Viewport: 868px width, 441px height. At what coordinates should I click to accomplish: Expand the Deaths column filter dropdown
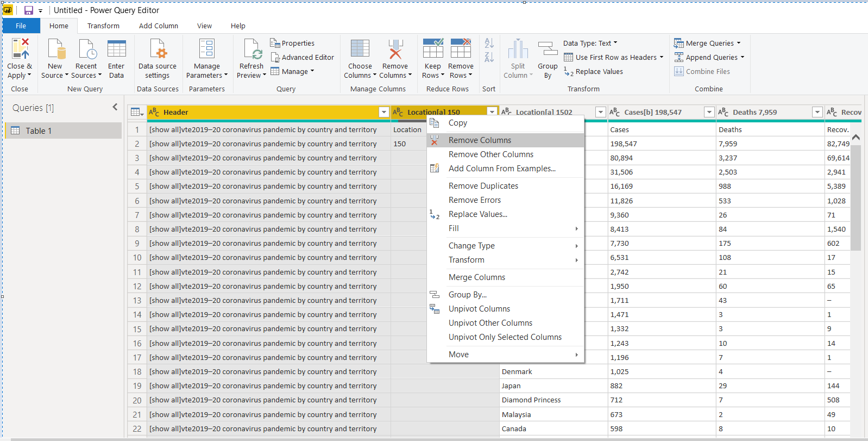point(817,112)
